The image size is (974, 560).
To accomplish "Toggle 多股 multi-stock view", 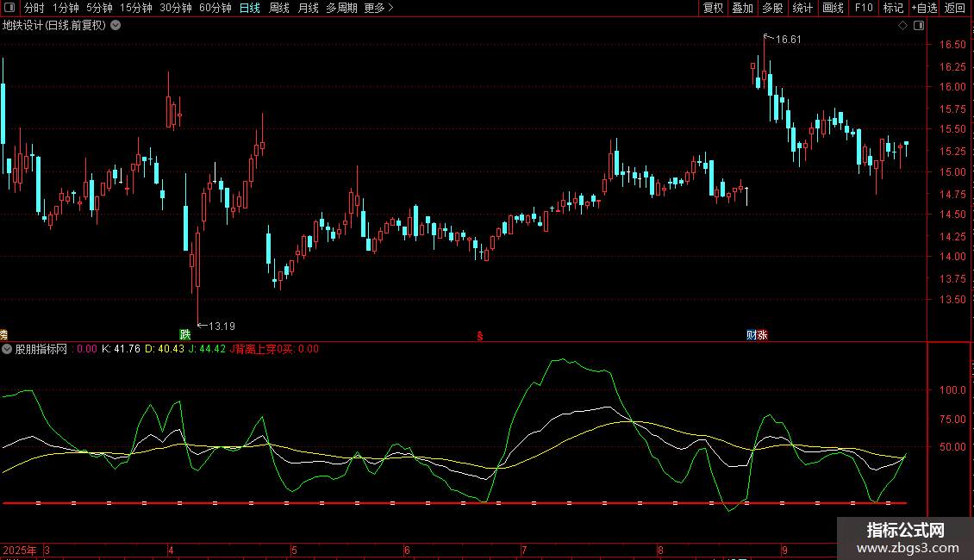I will tap(772, 9).
